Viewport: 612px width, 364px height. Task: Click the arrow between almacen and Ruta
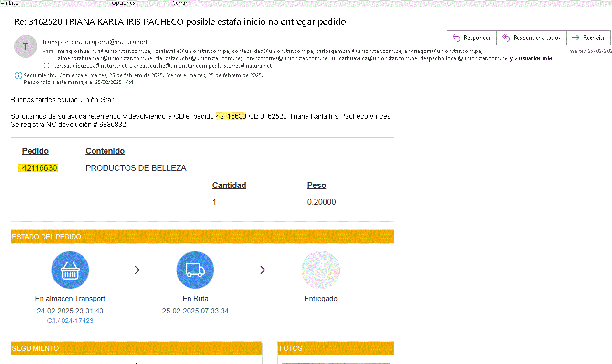tap(133, 270)
